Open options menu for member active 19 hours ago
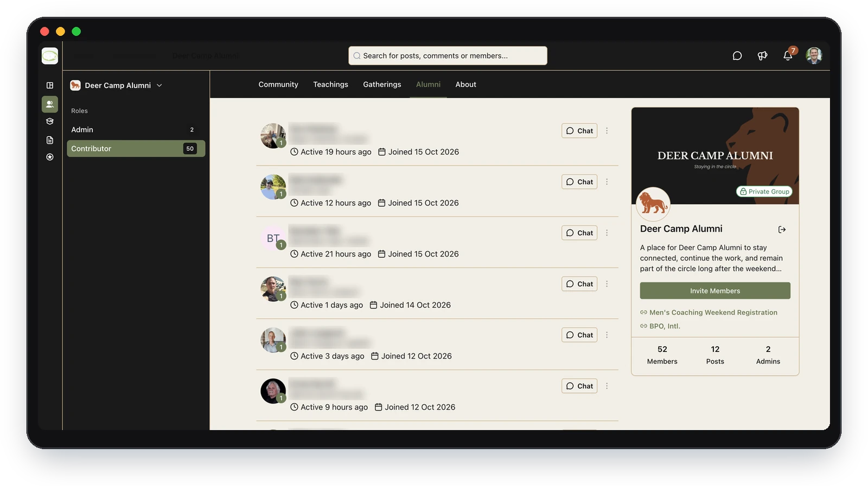 607,131
